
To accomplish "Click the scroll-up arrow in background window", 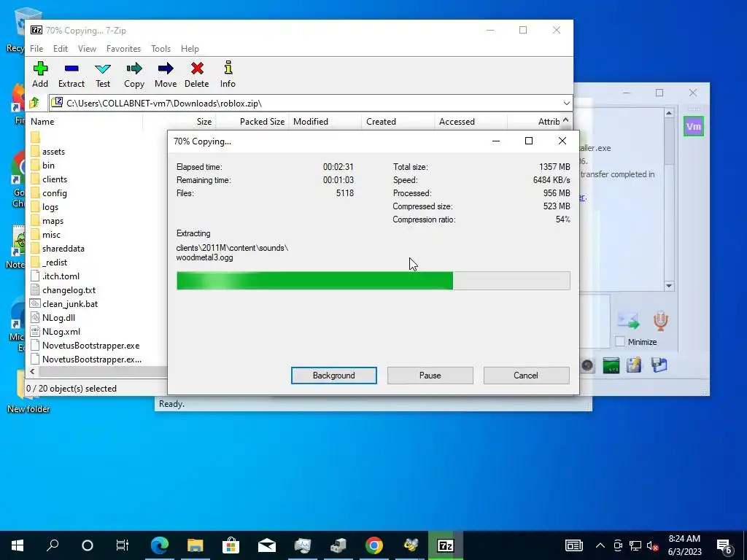I will [669, 113].
